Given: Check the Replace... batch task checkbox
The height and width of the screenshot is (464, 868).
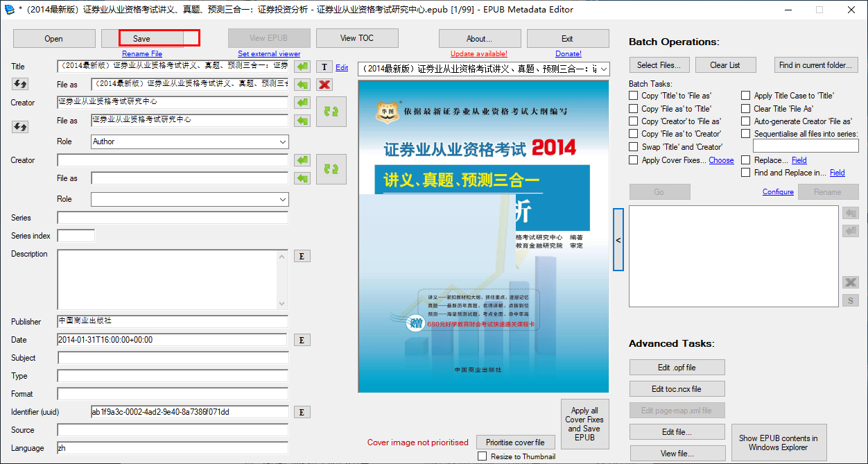Looking at the screenshot, I should [745, 160].
